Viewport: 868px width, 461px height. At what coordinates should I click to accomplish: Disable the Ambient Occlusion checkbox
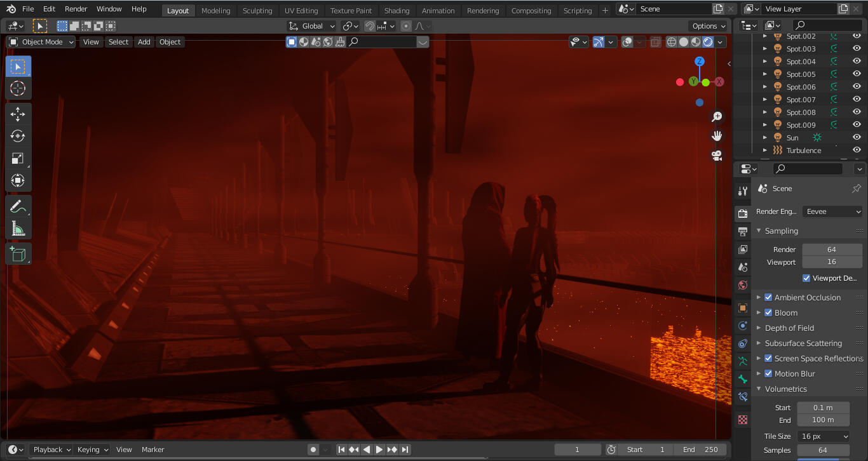pyautogui.click(x=768, y=297)
